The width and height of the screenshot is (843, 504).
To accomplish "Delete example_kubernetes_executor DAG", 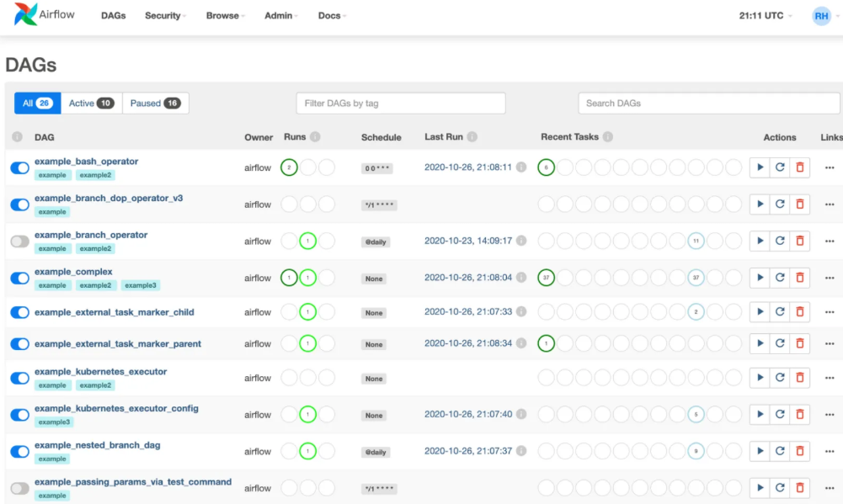I will (x=799, y=378).
